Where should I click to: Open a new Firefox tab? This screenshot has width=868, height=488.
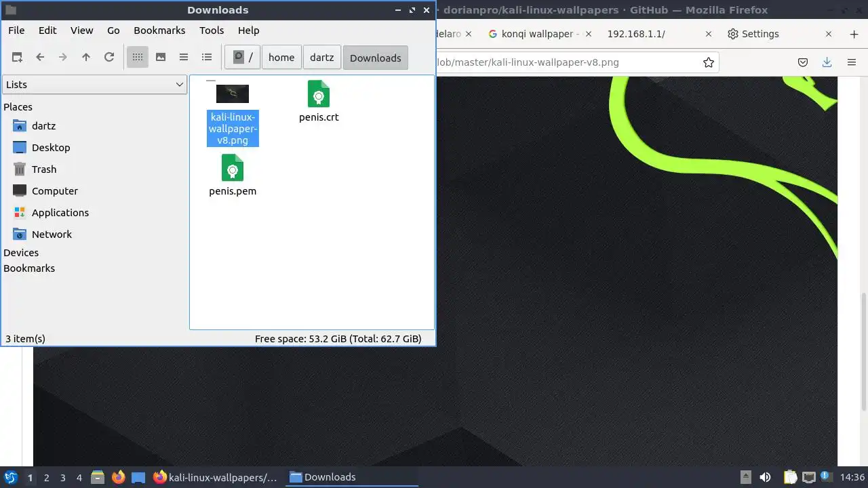click(854, 34)
